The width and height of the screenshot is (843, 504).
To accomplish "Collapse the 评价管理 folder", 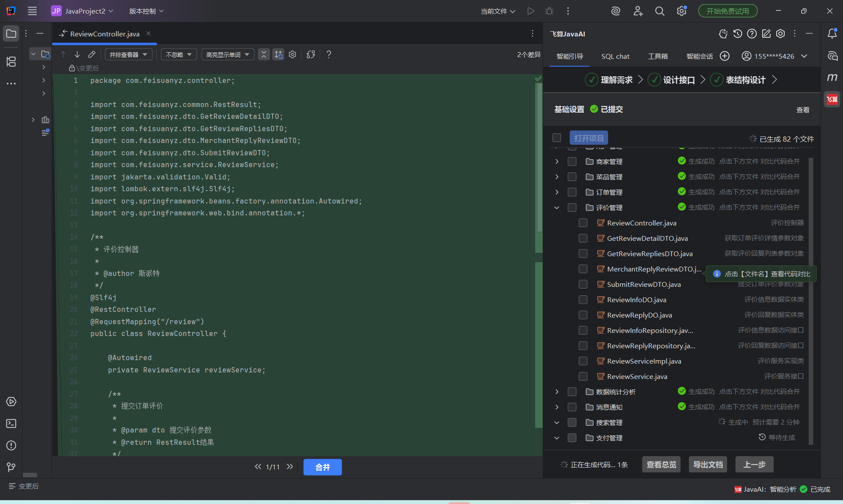I will tap(557, 207).
